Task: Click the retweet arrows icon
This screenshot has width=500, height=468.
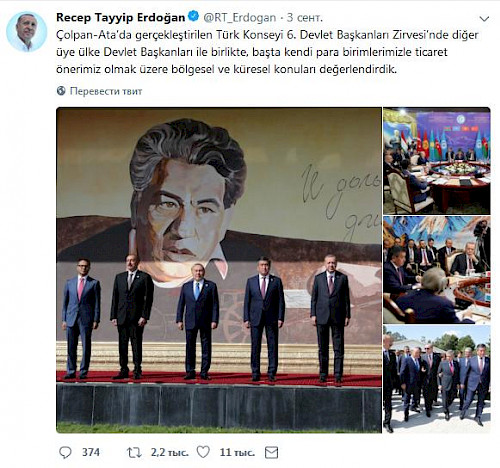Action: click(134, 452)
